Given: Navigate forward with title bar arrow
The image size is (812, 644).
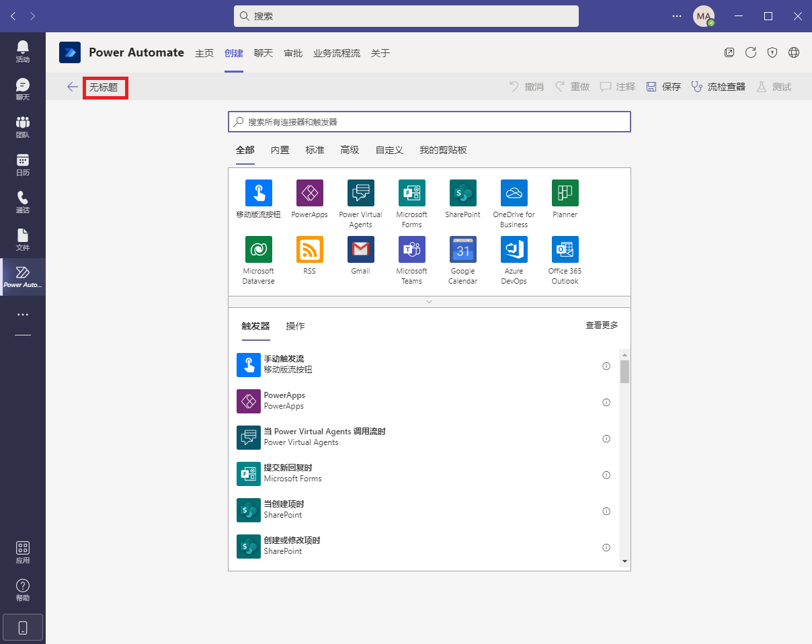Looking at the screenshot, I should [33, 16].
